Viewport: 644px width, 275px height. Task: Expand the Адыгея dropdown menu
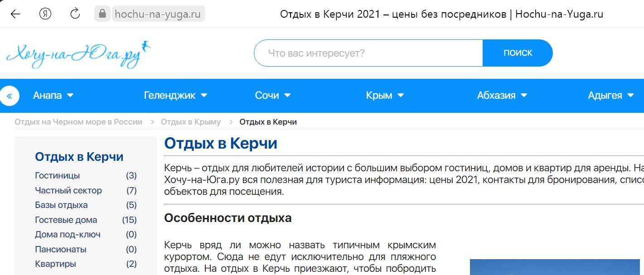(610, 96)
